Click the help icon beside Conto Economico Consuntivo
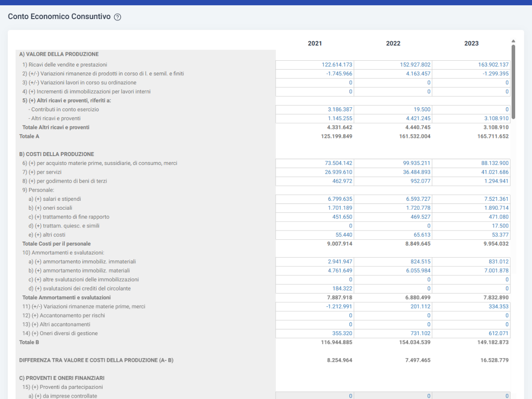The width and height of the screenshot is (532, 399). pyautogui.click(x=117, y=17)
